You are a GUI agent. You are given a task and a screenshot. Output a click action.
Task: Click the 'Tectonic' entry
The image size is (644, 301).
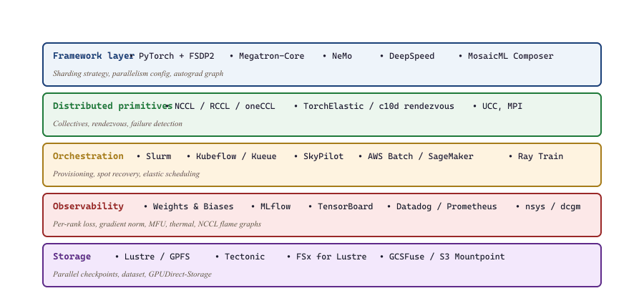click(245, 257)
